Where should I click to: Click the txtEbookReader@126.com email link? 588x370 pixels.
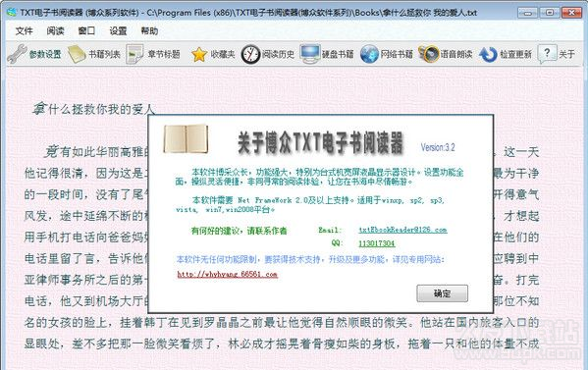click(x=402, y=230)
